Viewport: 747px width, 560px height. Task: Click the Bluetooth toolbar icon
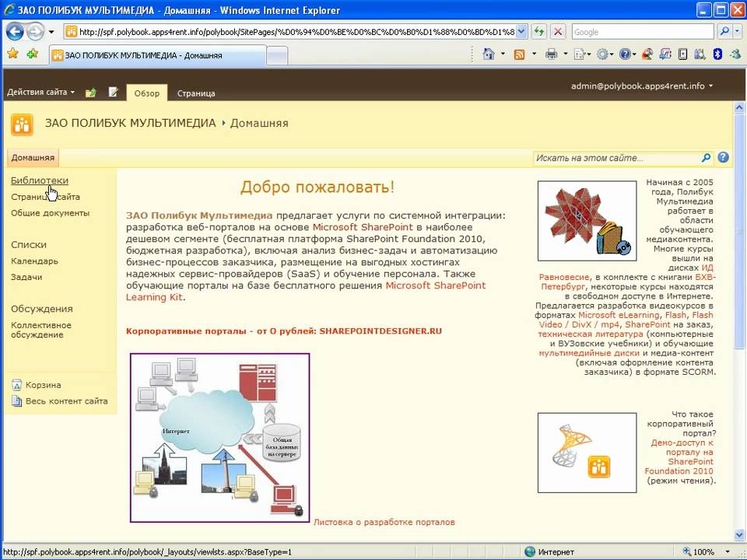tap(717, 54)
